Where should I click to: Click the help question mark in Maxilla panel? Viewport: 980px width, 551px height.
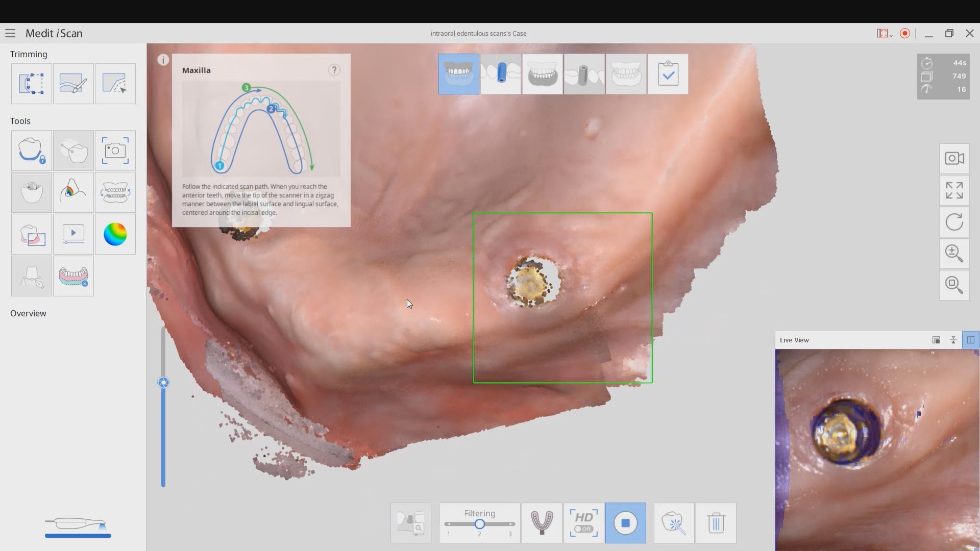tap(334, 70)
